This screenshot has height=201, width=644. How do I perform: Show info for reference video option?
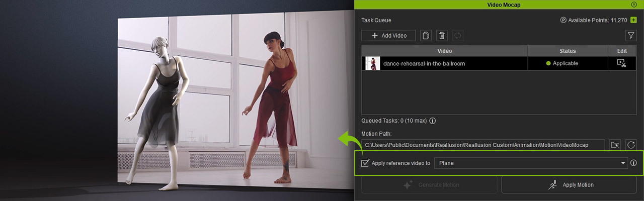[633, 163]
